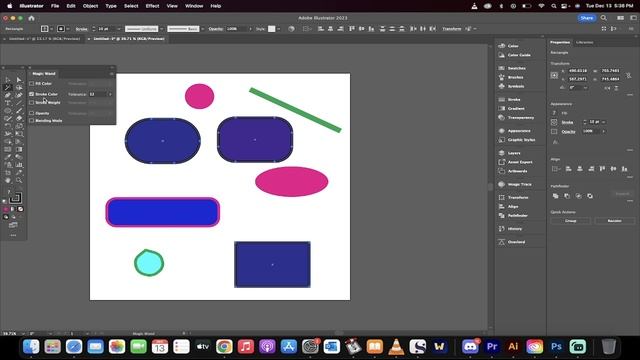
Task: Click the Opacity link in control bar
Action: click(216, 29)
